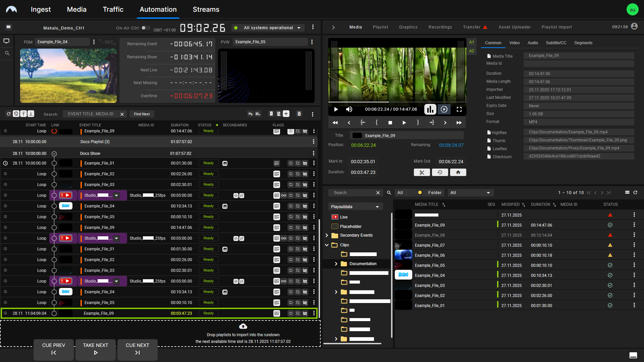Screen dimensions: 644x362
Task: Mute the speaker icon in the media player
Action: (349, 109)
